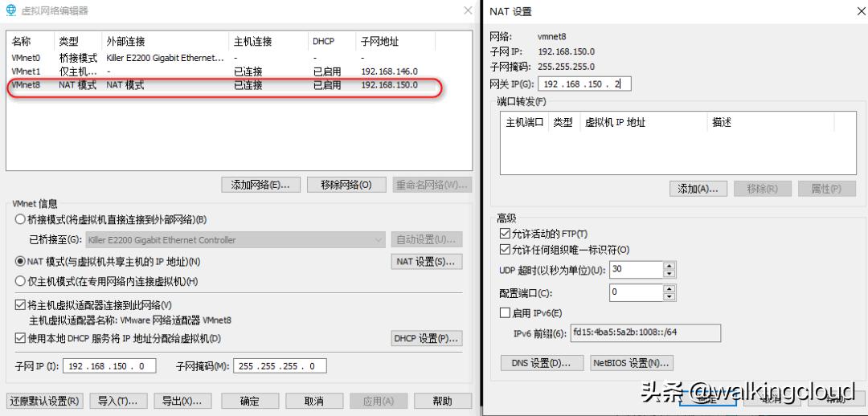Click 确定 in Virtual Network Editor
The width and height of the screenshot is (868, 416).
point(250,401)
